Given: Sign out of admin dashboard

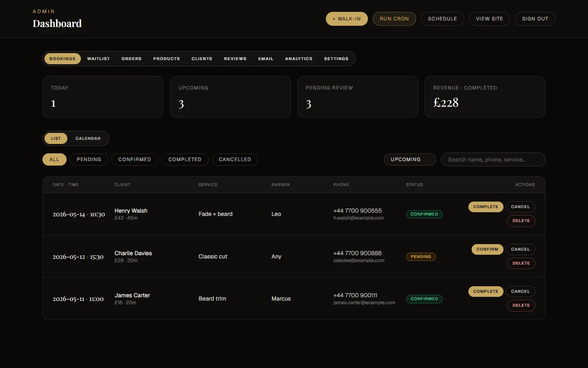Looking at the screenshot, I should (535, 19).
